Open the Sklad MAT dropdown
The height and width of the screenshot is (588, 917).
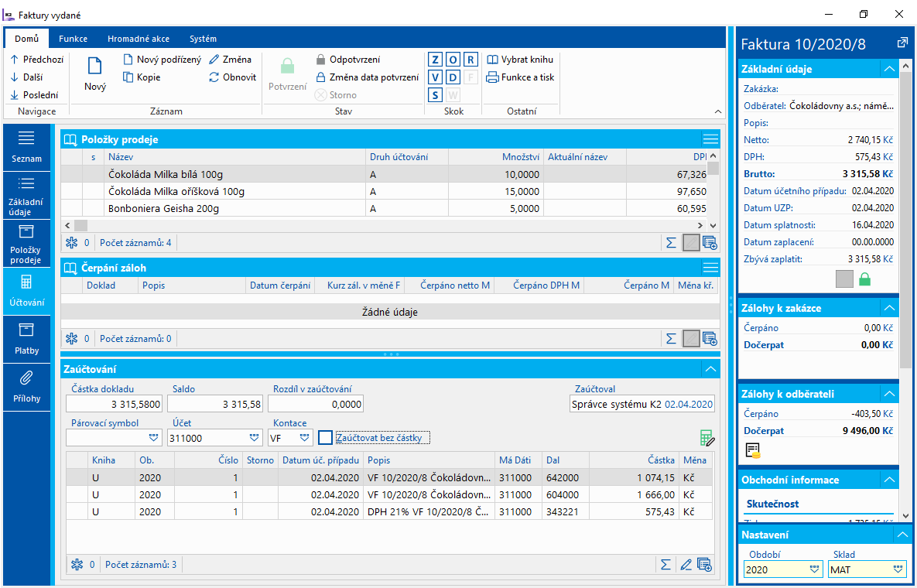[x=898, y=569]
